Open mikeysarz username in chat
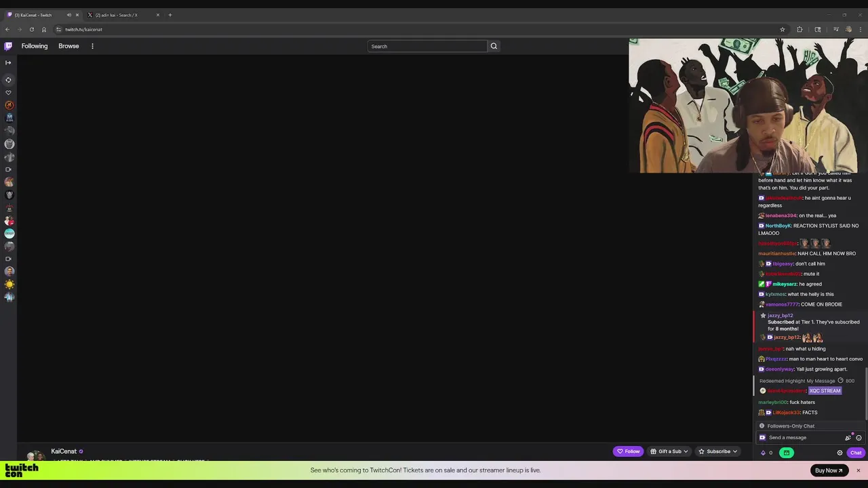 pos(785,284)
